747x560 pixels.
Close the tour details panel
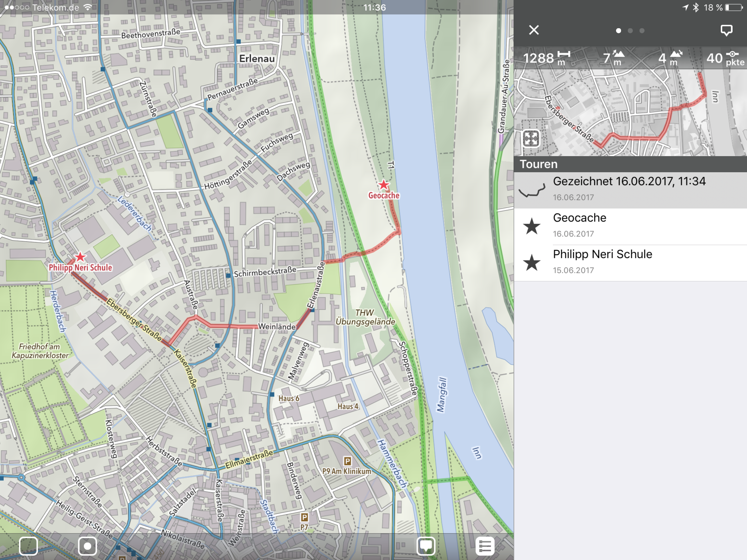pos(534,30)
